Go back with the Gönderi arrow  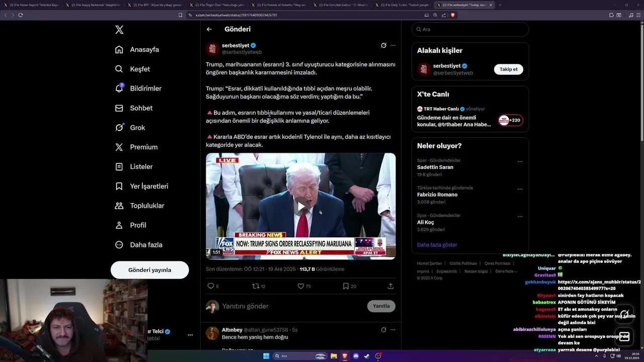point(209,29)
